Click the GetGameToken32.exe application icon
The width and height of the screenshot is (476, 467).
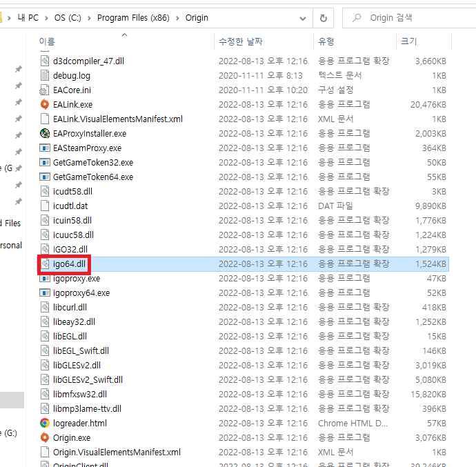(45, 162)
